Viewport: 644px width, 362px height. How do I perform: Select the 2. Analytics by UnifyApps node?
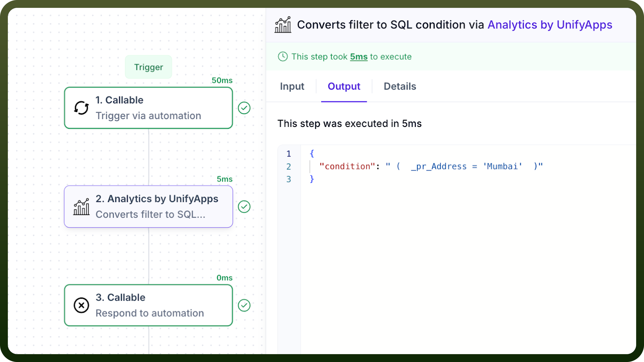click(x=148, y=207)
